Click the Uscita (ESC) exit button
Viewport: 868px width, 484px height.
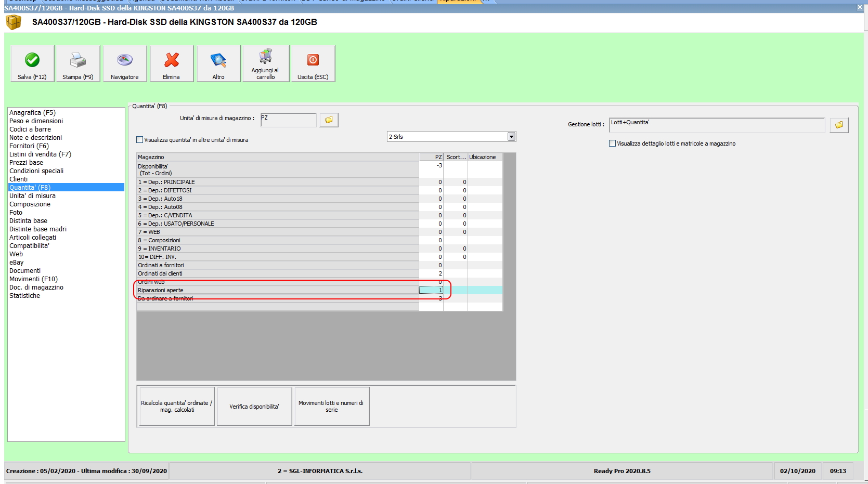(313, 63)
